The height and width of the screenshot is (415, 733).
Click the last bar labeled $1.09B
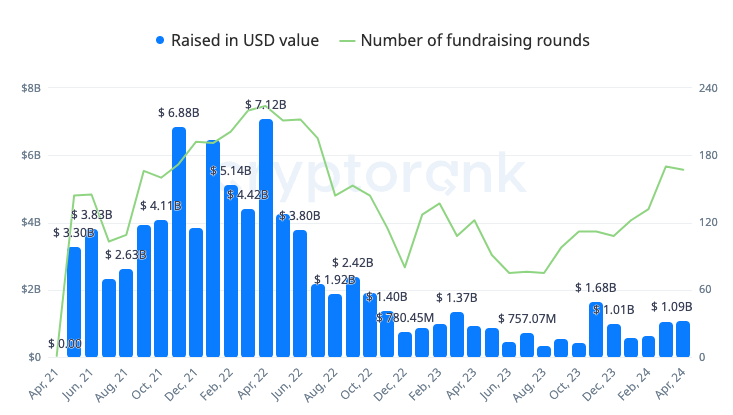683,339
